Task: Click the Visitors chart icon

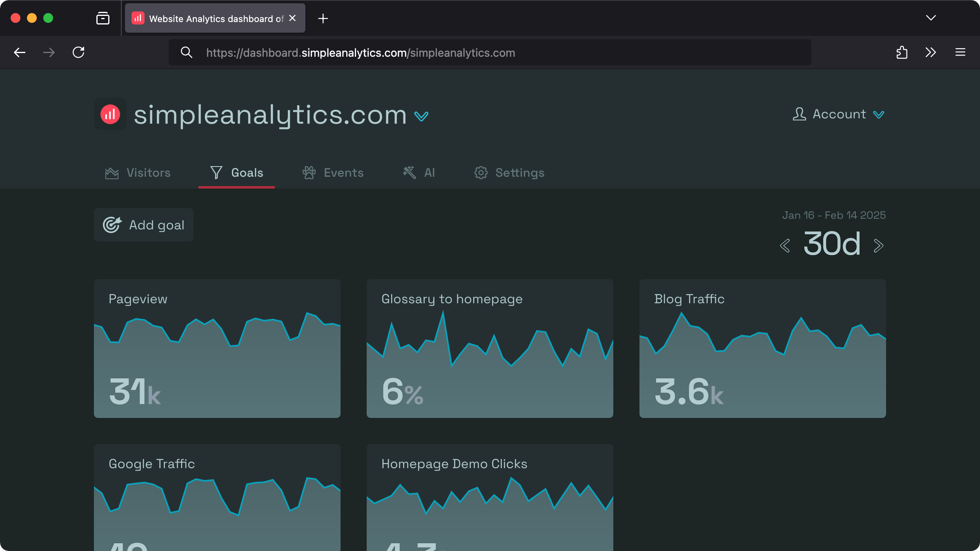Action: [x=112, y=173]
